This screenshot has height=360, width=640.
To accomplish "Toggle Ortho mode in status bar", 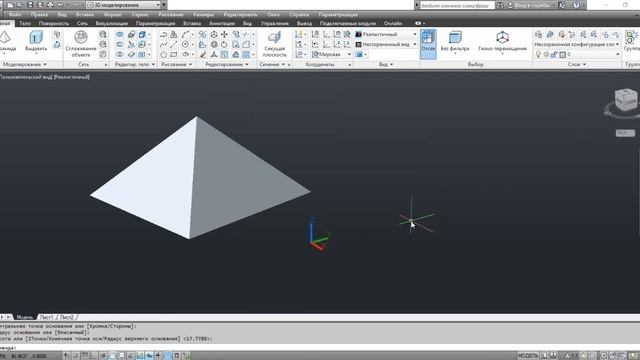I will [x=93, y=356].
